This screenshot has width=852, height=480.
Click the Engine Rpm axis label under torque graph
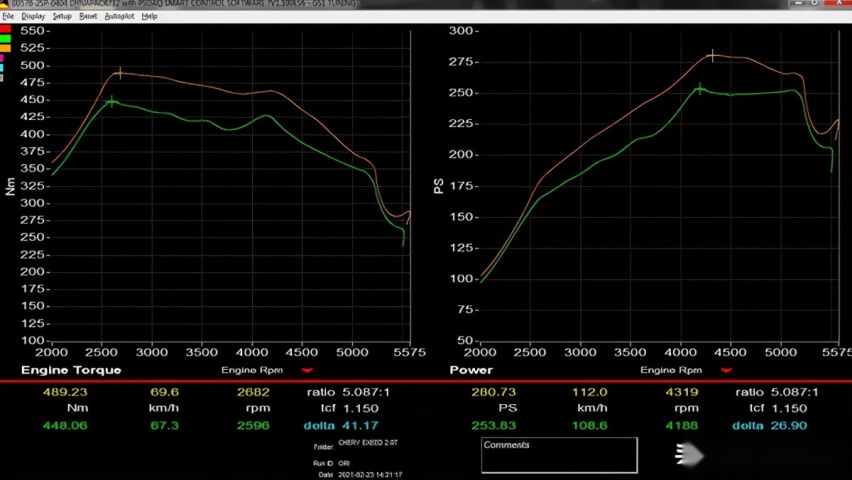[252, 370]
